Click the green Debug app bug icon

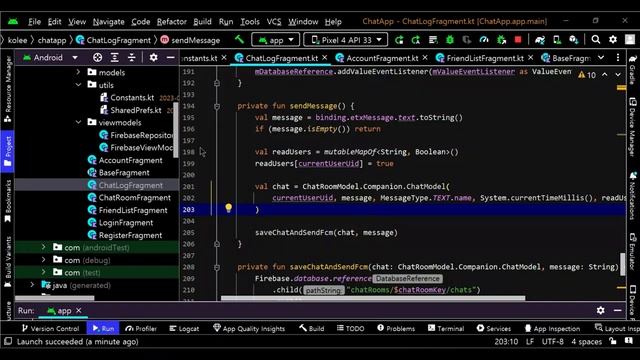[450, 40]
